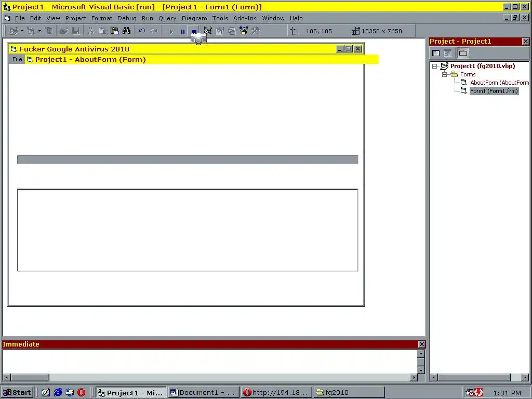Launch Opera from quick launch bar
Screen dimensions: 532x399
pyautogui.click(x=82, y=393)
